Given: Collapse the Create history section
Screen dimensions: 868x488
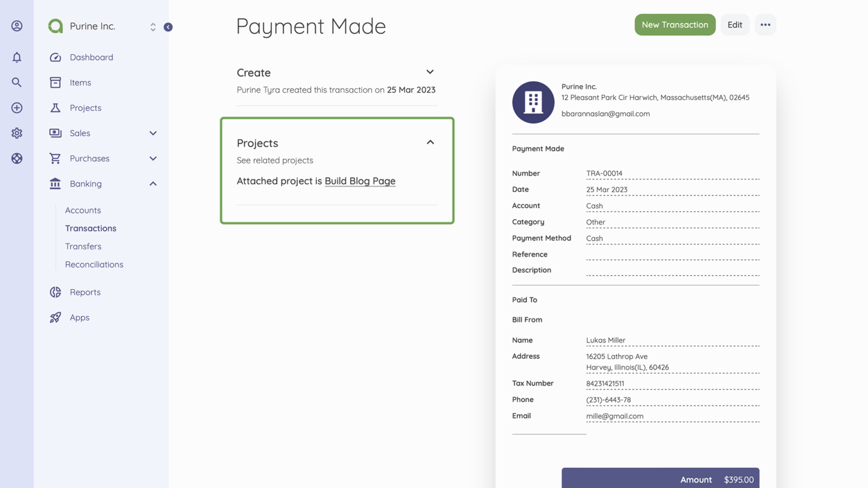Looking at the screenshot, I should click(429, 72).
